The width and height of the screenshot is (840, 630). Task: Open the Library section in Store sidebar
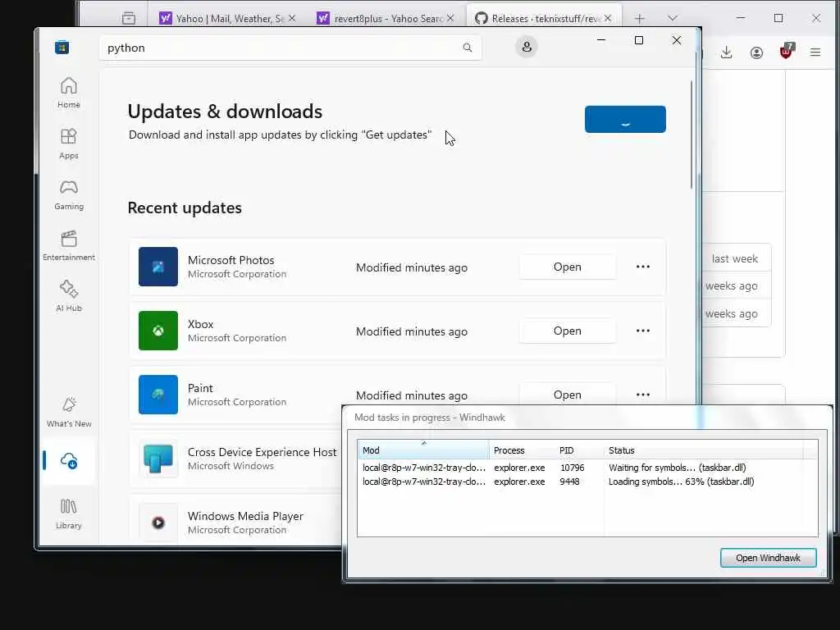click(69, 514)
